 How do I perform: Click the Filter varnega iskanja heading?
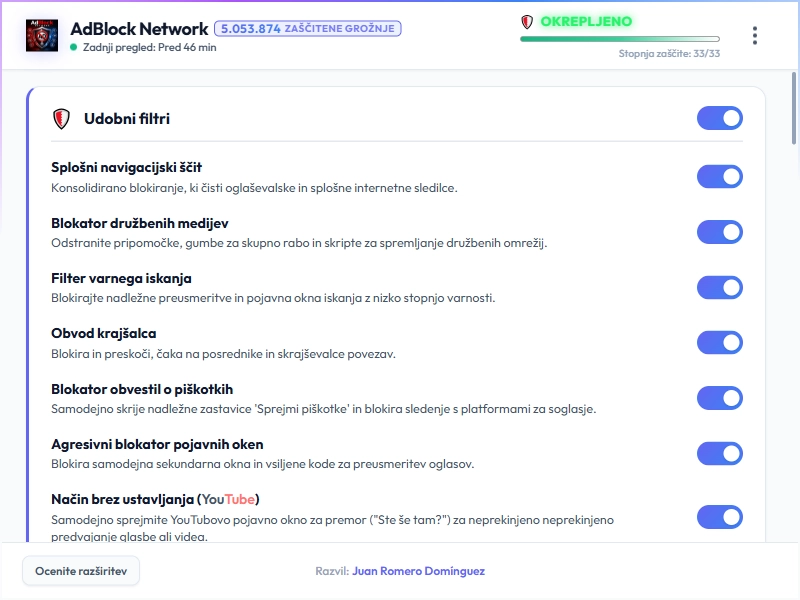click(x=121, y=278)
